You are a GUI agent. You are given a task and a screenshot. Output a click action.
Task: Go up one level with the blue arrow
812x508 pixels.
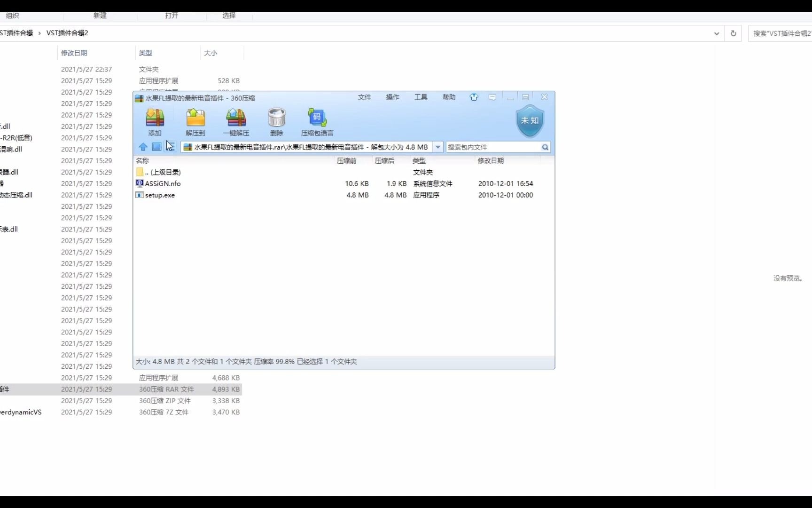(143, 147)
